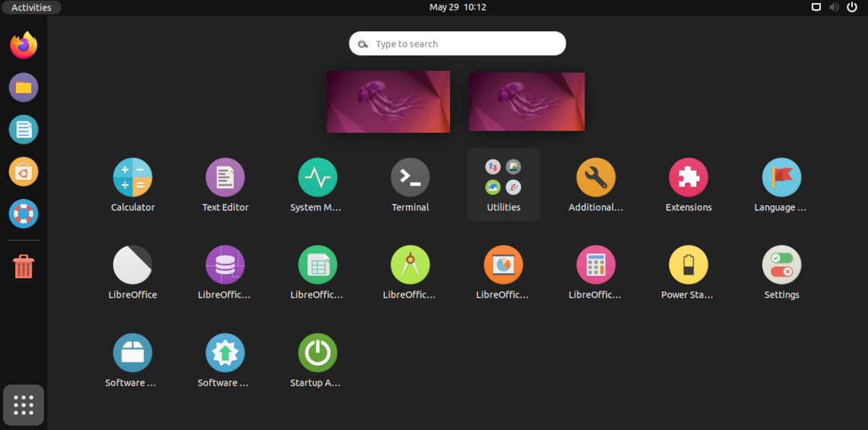The image size is (868, 430).
Task: Launch LibreOffice Draw
Action: point(410,265)
